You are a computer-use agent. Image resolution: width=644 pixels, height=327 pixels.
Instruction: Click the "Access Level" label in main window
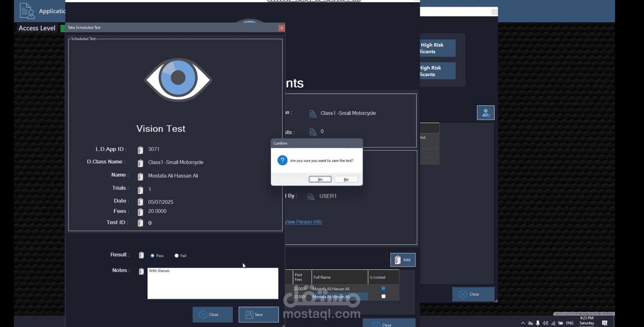click(37, 28)
